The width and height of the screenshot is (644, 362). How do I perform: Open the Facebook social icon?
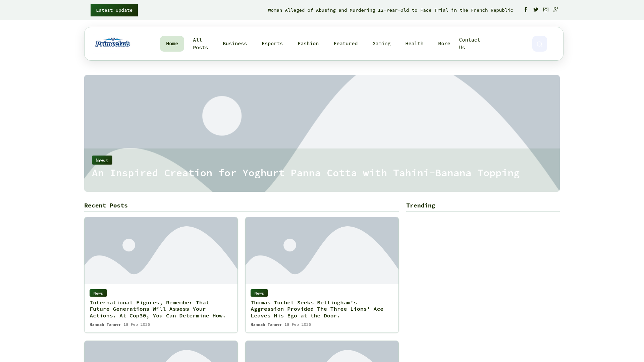526,10
